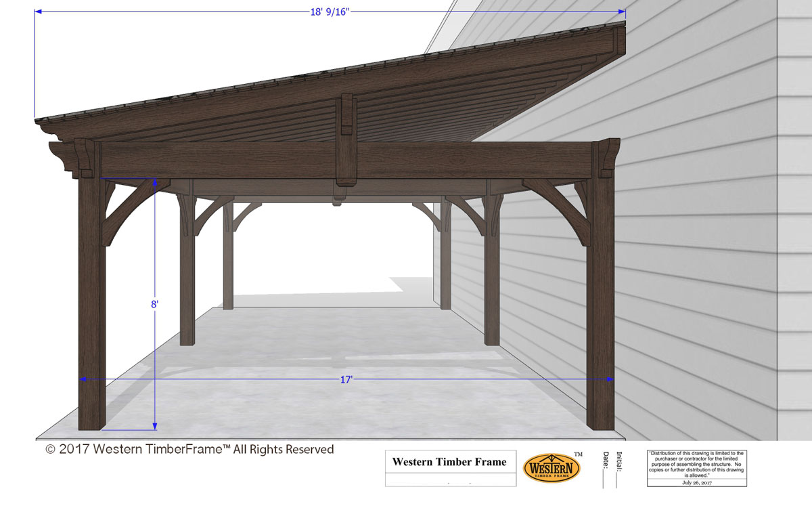Image resolution: width=812 pixels, height=512 pixels.
Task: Click the Initial: field in title block
Action: tap(620, 469)
